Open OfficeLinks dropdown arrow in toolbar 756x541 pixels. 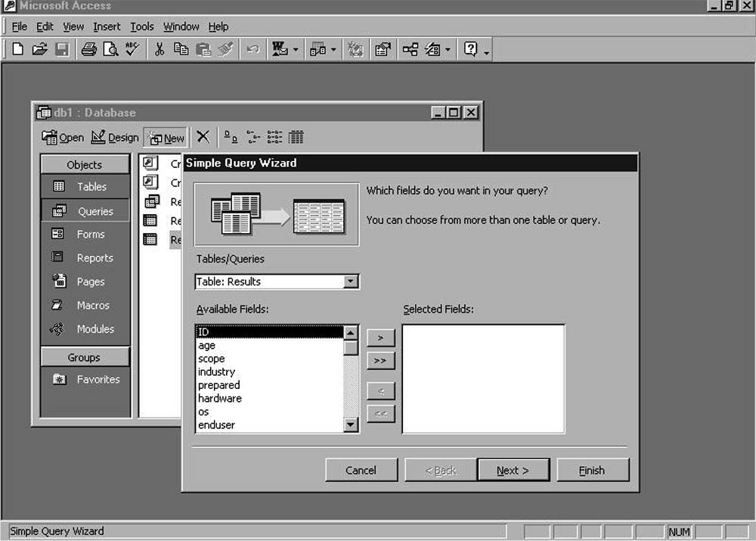[x=295, y=49]
